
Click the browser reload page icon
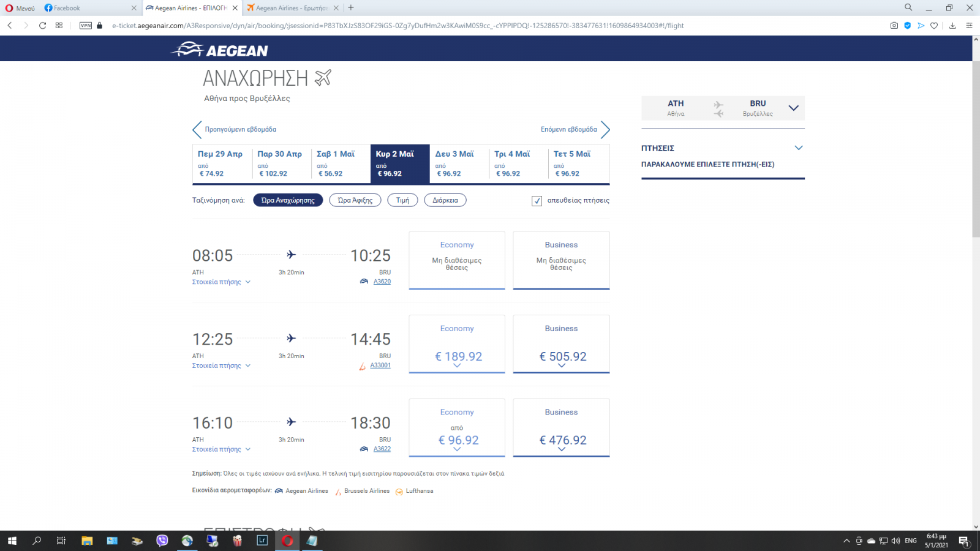[42, 26]
